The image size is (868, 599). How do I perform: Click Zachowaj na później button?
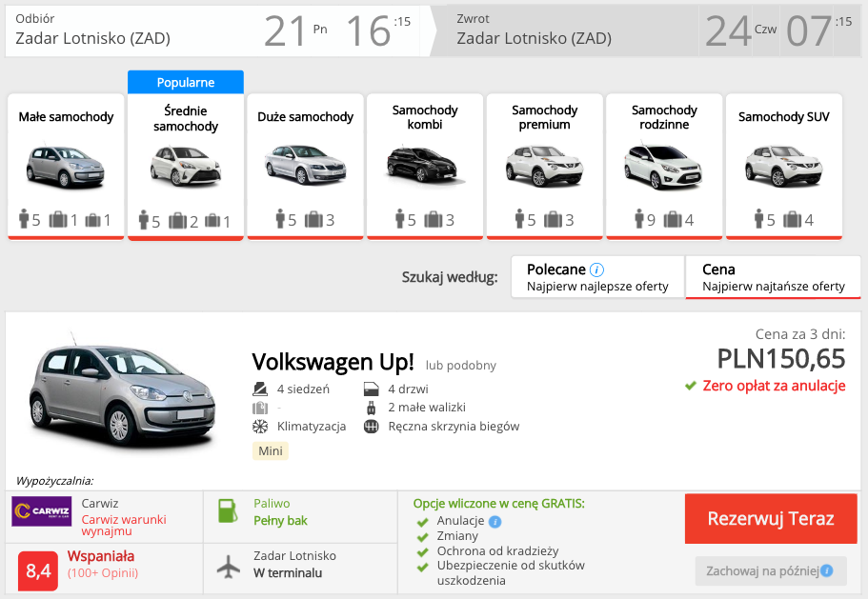click(771, 570)
